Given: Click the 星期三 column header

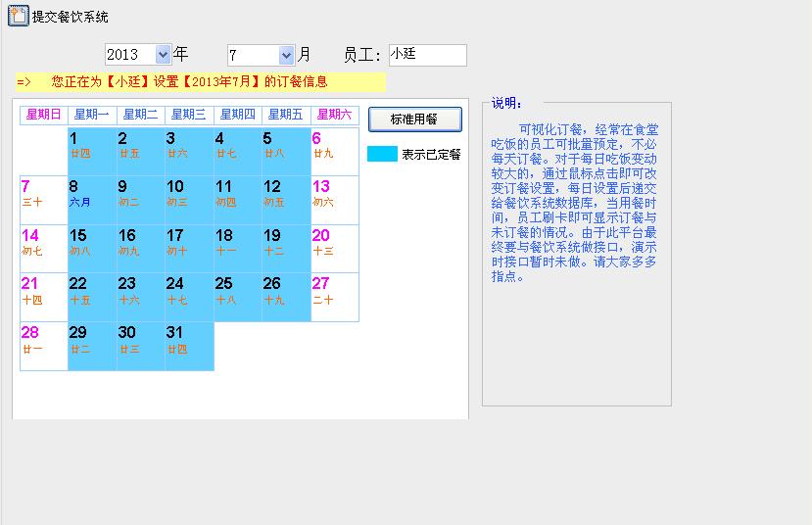Looking at the screenshot, I should (x=190, y=115).
